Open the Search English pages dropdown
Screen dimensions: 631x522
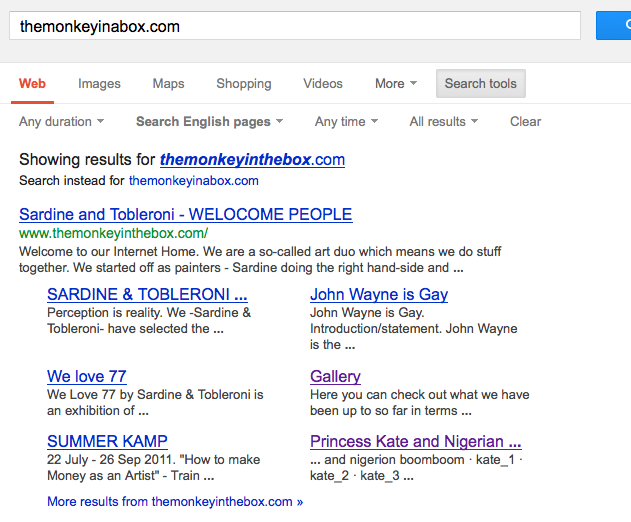(209, 122)
